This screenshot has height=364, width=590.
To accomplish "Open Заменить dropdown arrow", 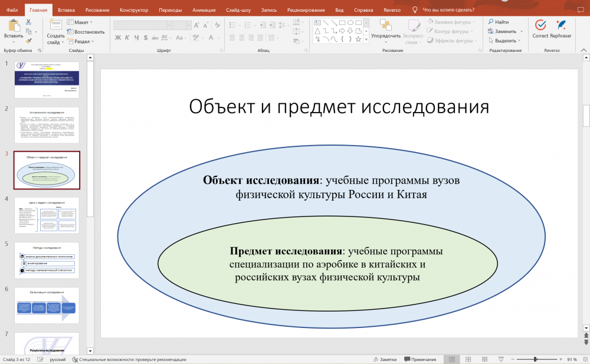I will click(522, 31).
